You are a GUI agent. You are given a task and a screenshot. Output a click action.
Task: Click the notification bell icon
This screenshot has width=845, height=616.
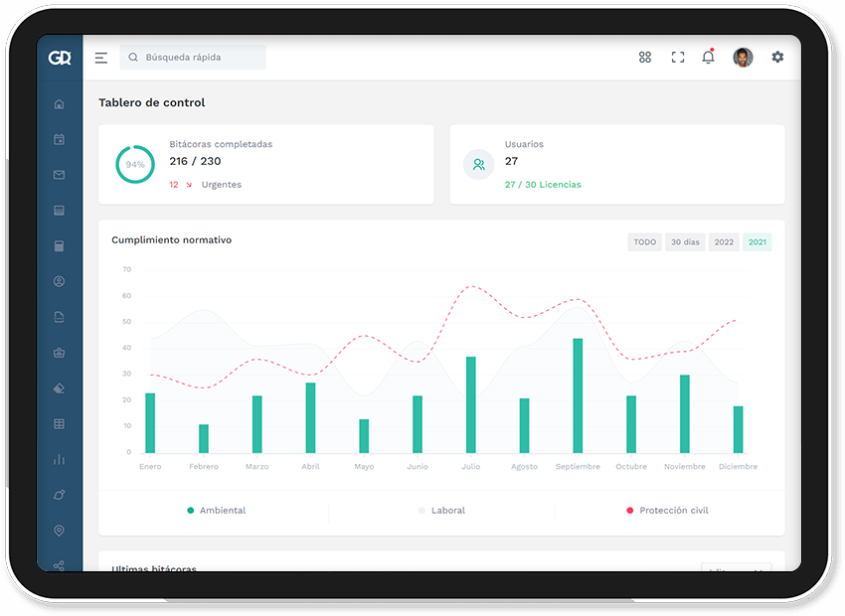coord(708,58)
